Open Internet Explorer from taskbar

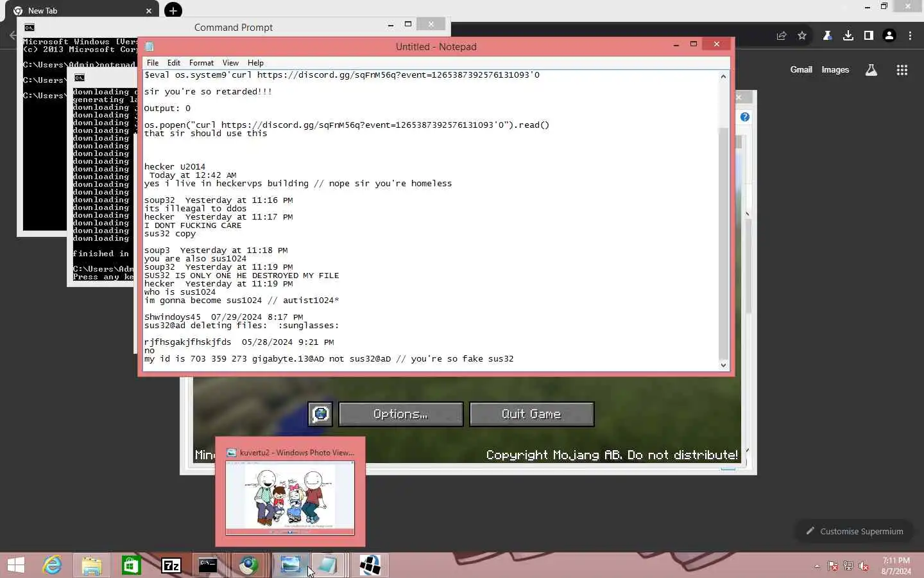(x=52, y=565)
